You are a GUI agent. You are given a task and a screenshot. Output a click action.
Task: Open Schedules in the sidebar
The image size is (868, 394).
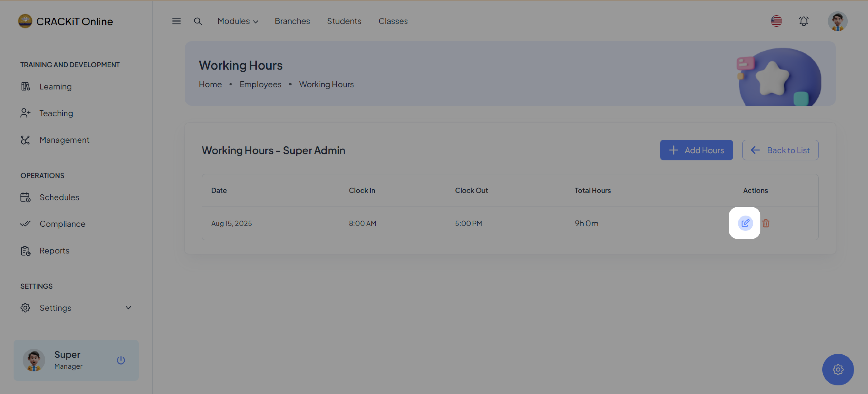tap(59, 197)
